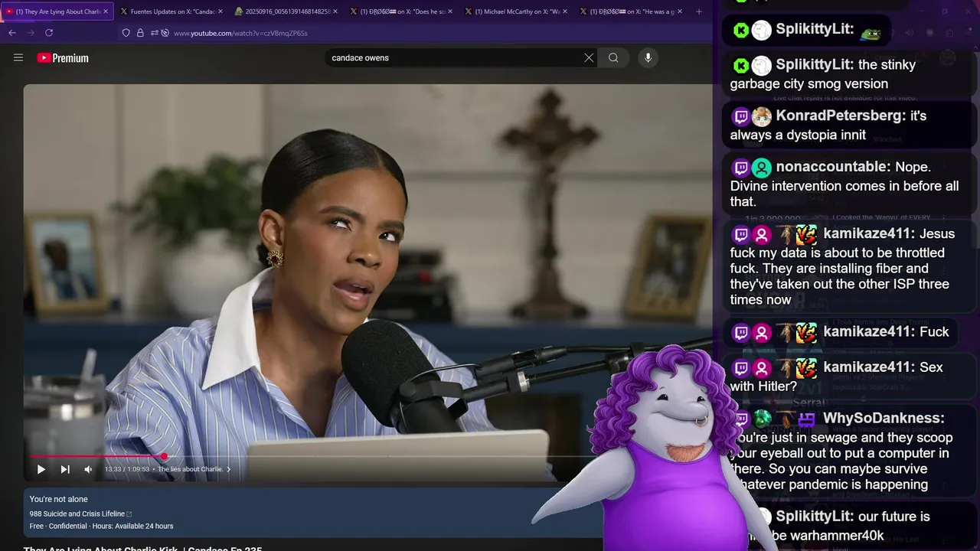Open '988 Suicide and Crisis Lifeline' link
Image resolution: width=980 pixels, height=551 pixels.
[x=77, y=514]
